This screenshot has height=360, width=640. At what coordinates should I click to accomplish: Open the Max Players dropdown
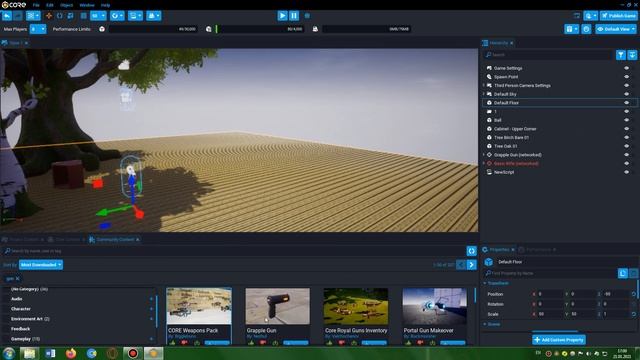[x=38, y=29]
